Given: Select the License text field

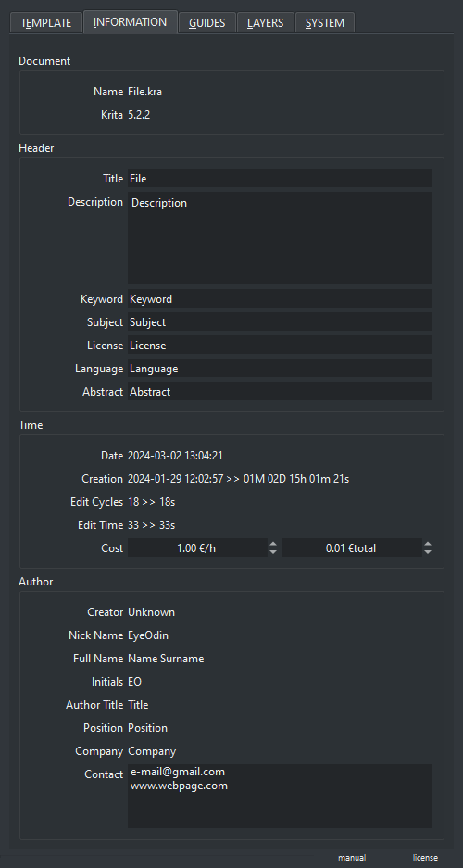Looking at the screenshot, I should point(280,345).
